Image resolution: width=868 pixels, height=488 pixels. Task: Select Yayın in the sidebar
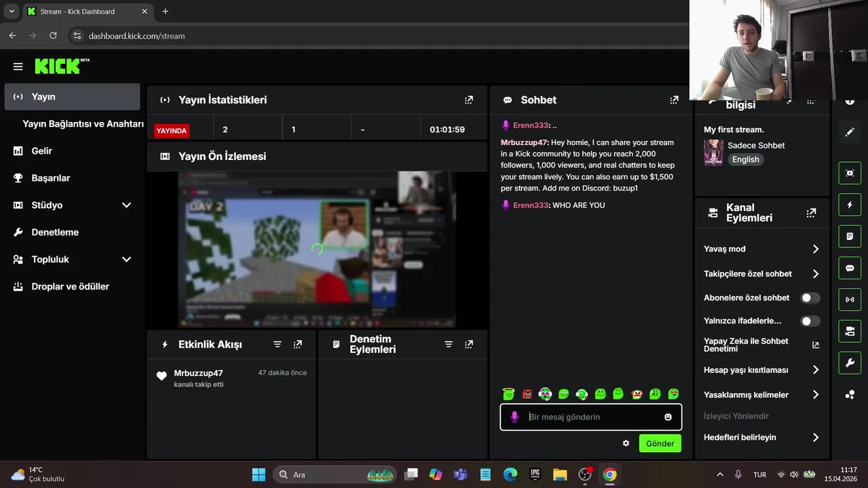72,97
